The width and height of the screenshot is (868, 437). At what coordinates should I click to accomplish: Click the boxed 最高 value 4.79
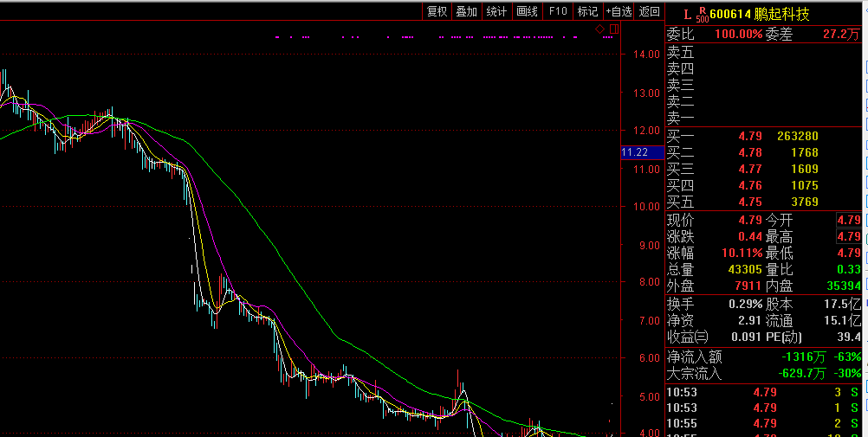click(x=849, y=237)
